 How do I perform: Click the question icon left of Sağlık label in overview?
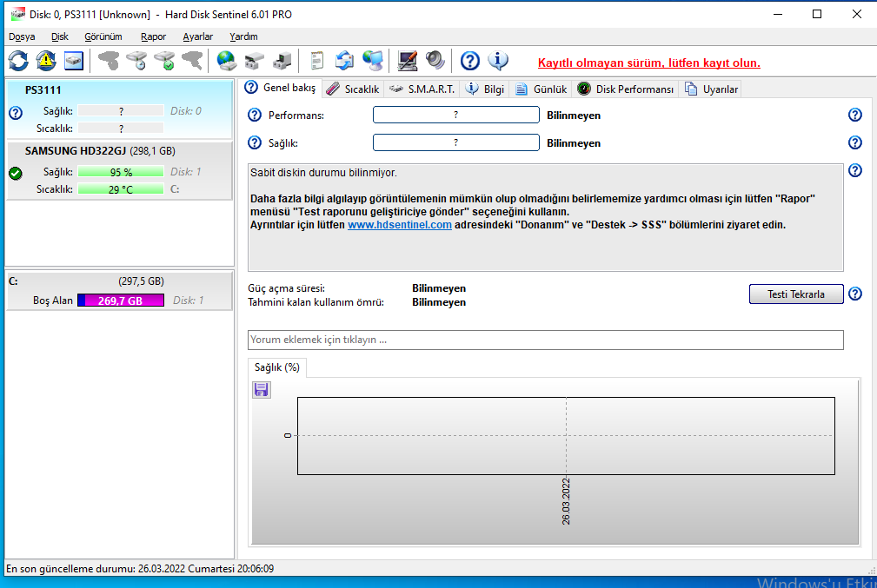point(255,143)
